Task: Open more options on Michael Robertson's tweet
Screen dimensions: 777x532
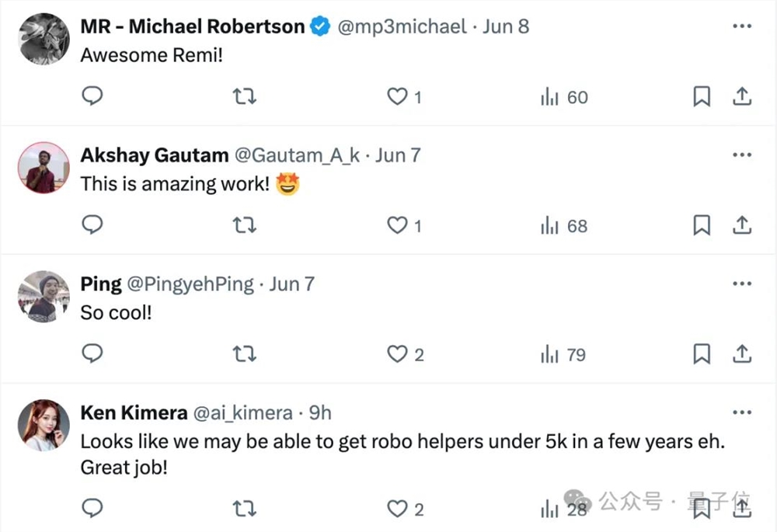Action: (742, 26)
